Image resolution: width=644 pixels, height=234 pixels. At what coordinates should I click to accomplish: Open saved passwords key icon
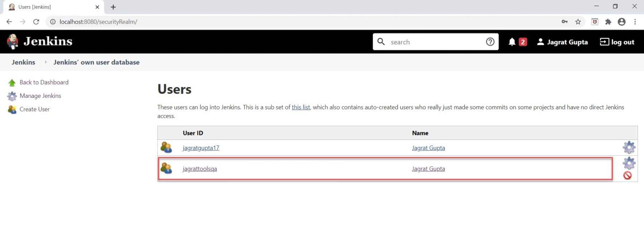[x=565, y=22]
